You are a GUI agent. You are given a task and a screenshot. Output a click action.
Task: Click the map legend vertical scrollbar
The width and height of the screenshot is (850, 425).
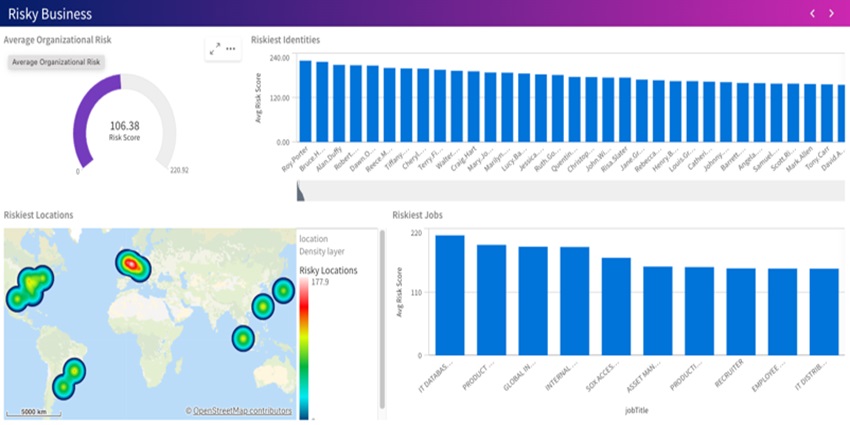381,320
